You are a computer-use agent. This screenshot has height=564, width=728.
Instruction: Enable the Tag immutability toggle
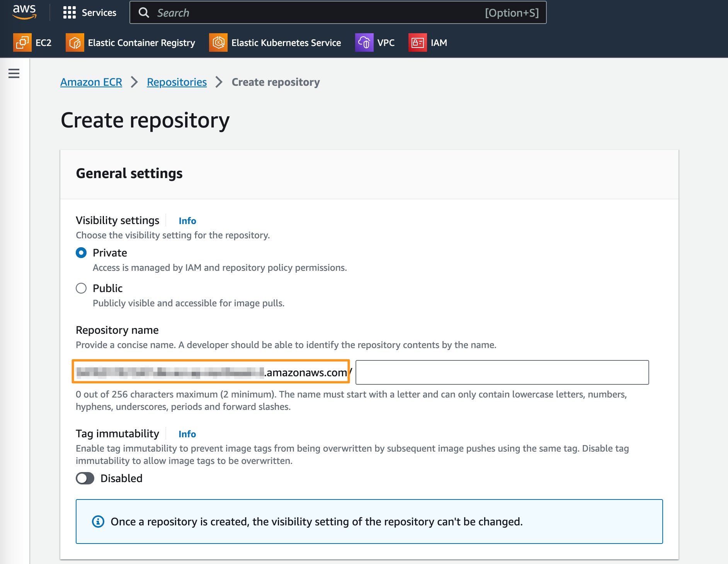click(85, 478)
